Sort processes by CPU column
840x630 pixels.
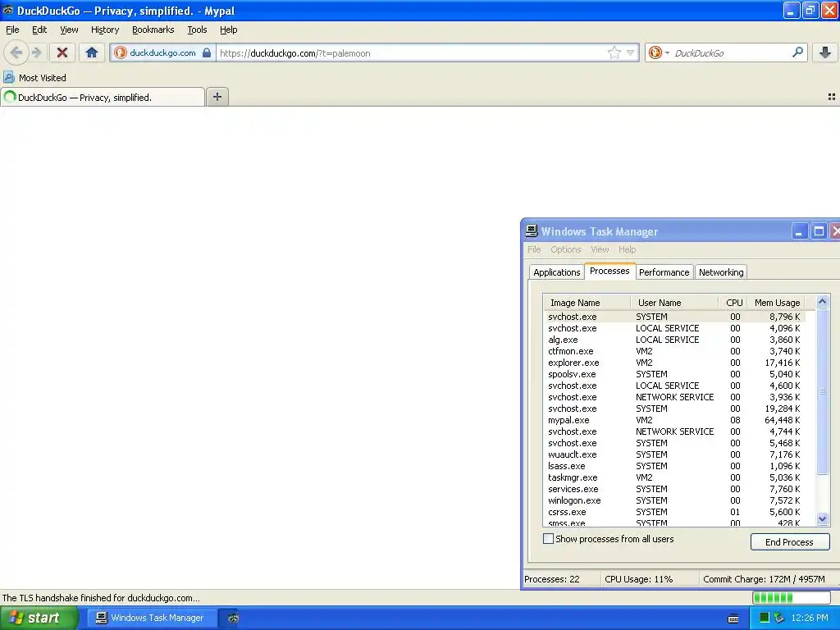pyautogui.click(x=733, y=303)
